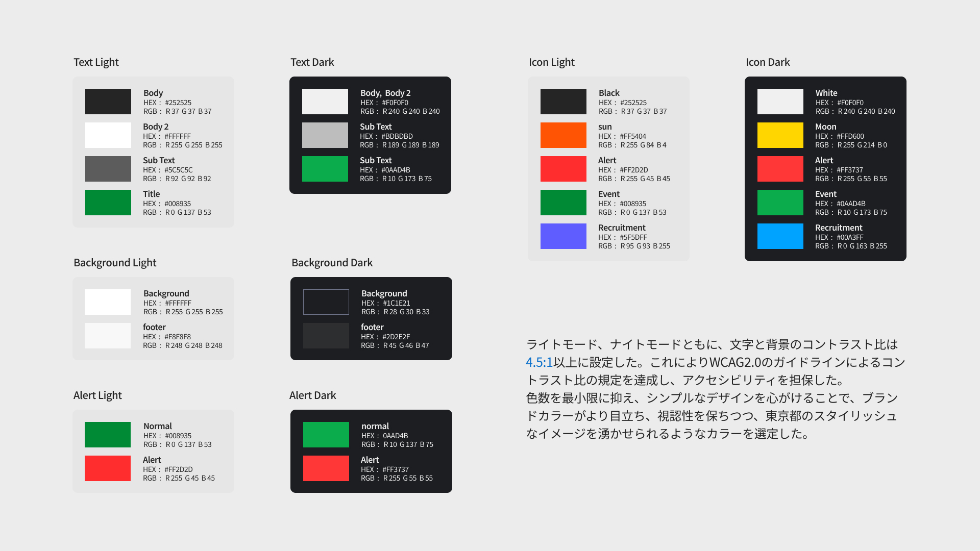This screenshot has height=551, width=980.
Task: Select the Background Dark heading text
Action: click(332, 263)
